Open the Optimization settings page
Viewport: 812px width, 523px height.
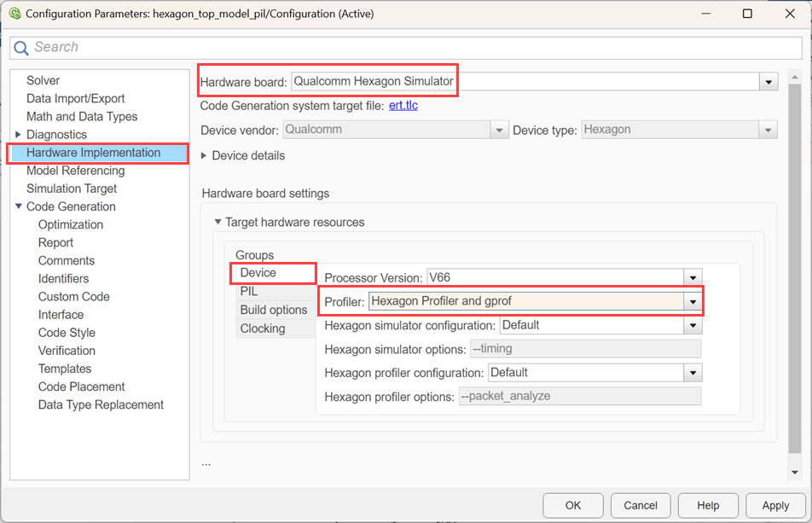coord(71,224)
